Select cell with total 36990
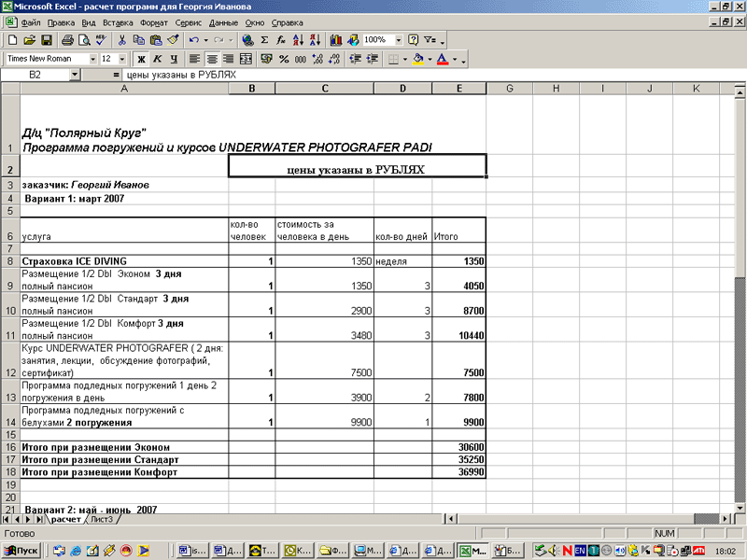Image resolution: width=747 pixels, height=560 pixels. pos(458,472)
